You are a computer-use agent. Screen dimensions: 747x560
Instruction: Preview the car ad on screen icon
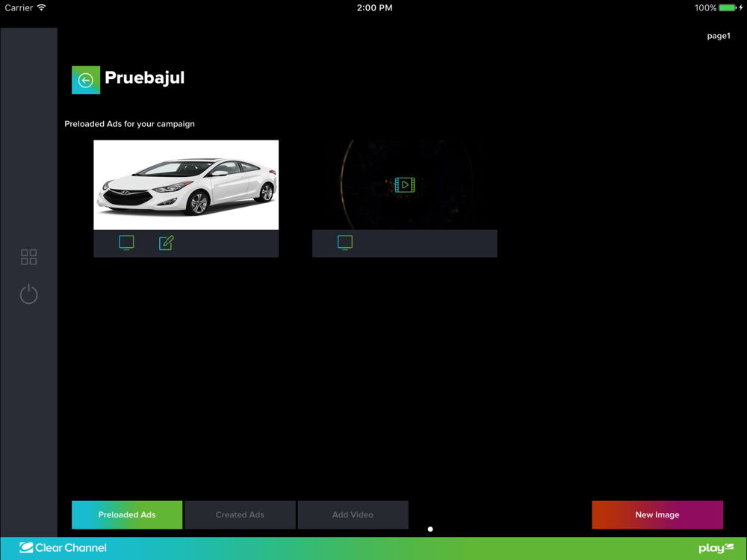pyautogui.click(x=126, y=243)
